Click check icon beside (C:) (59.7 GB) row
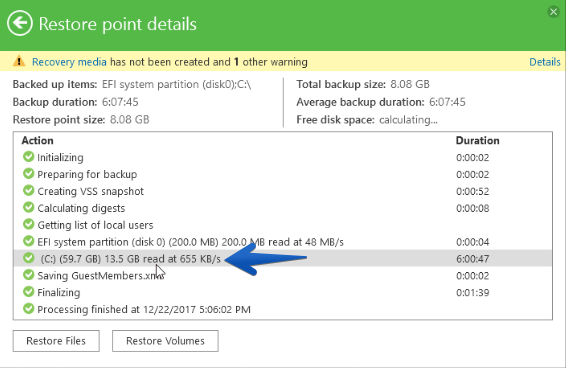Viewport: 566px width, 368px height. point(29,258)
